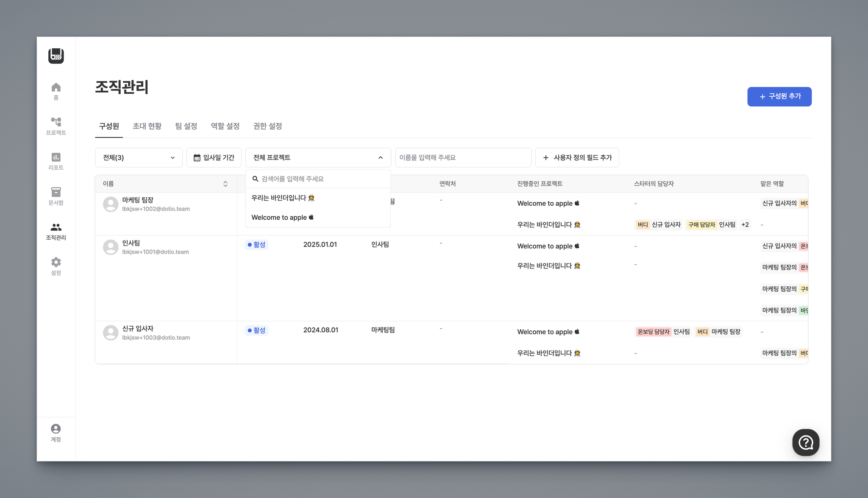Open 설정 gear icon in sidebar

pyautogui.click(x=56, y=266)
